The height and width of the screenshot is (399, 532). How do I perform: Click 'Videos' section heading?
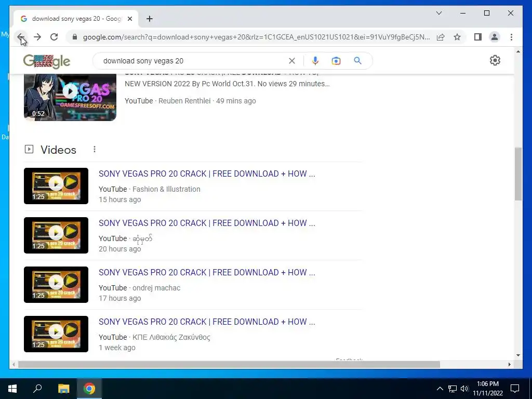click(58, 150)
